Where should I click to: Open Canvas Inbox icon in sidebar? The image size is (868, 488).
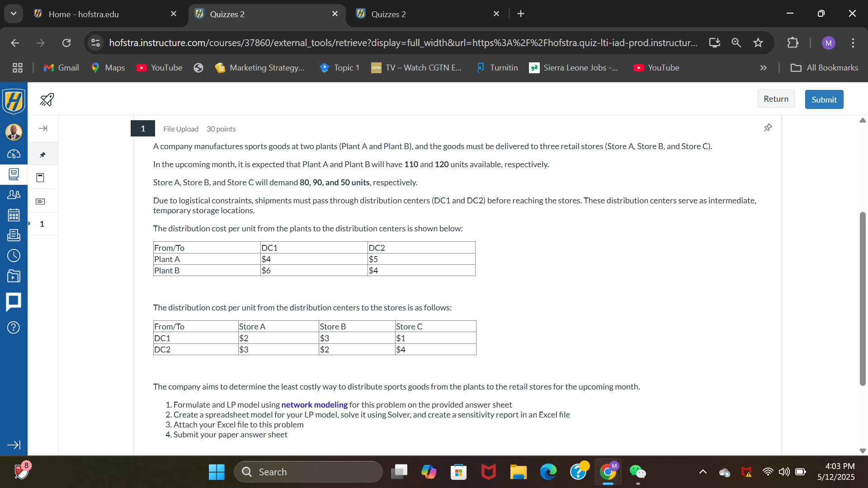[14, 235]
